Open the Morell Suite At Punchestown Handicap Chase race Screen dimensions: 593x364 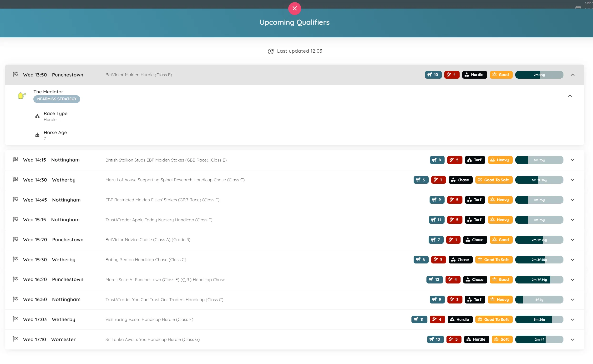[x=165, y=279]
